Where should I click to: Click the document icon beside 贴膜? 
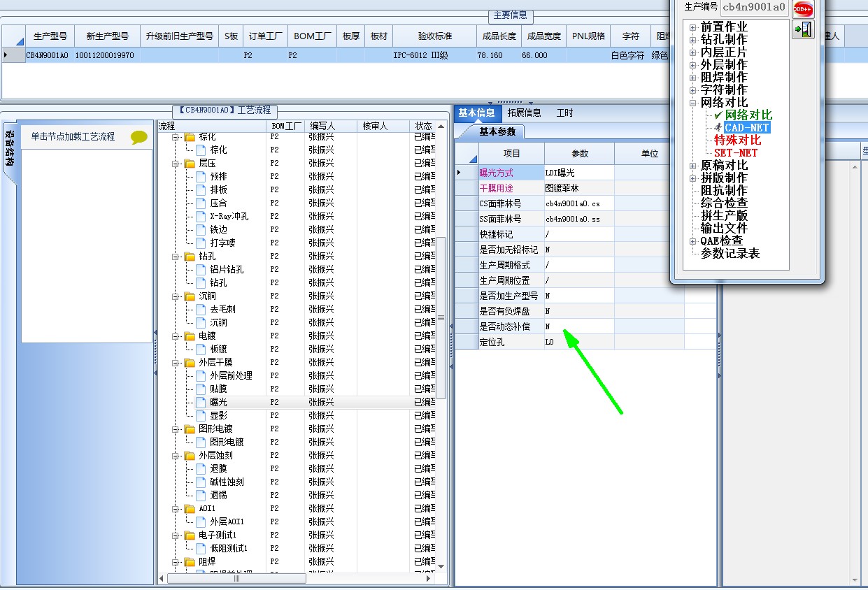[x=201, y=389]
